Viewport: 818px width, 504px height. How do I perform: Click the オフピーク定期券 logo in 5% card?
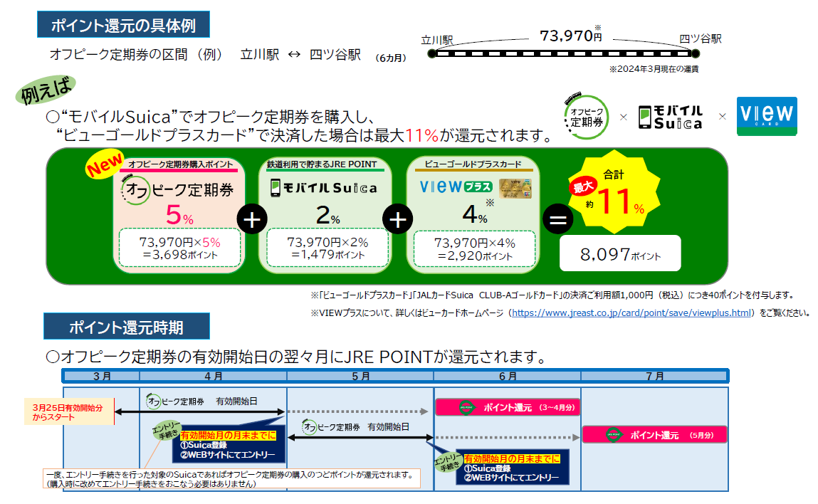click(177, 190)
